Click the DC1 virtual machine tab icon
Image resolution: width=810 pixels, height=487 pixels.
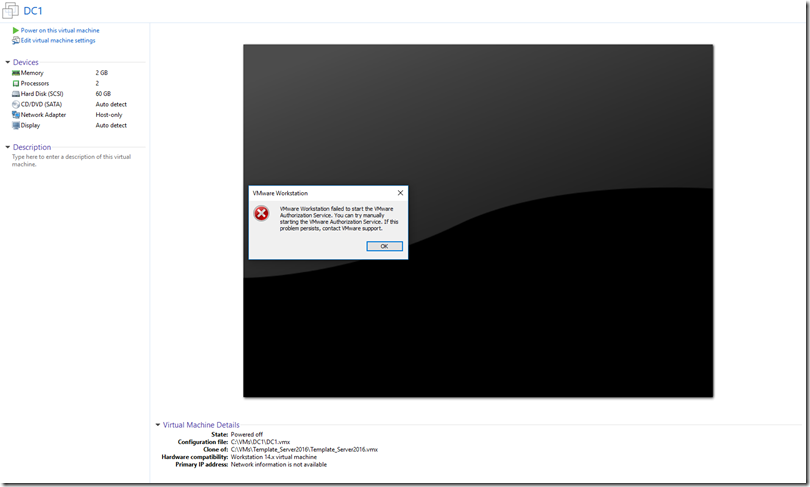coord(10,10)
